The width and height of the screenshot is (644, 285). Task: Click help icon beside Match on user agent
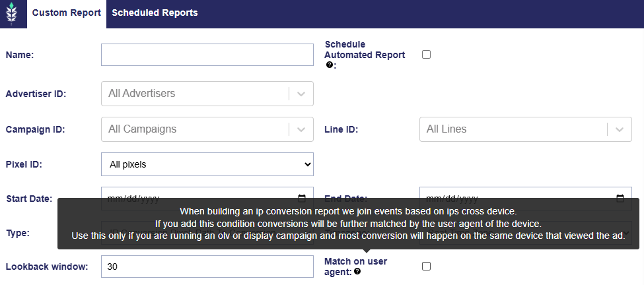point(357,271)
